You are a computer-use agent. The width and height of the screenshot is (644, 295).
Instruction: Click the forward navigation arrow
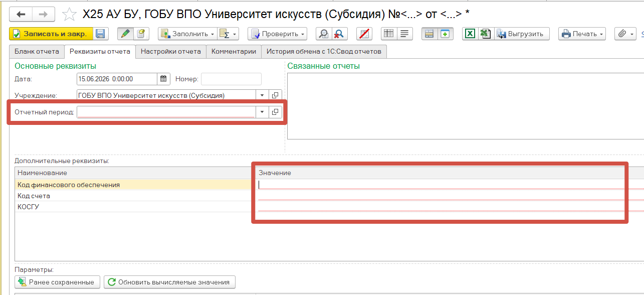pyautogui.click(x=44, y=14)
